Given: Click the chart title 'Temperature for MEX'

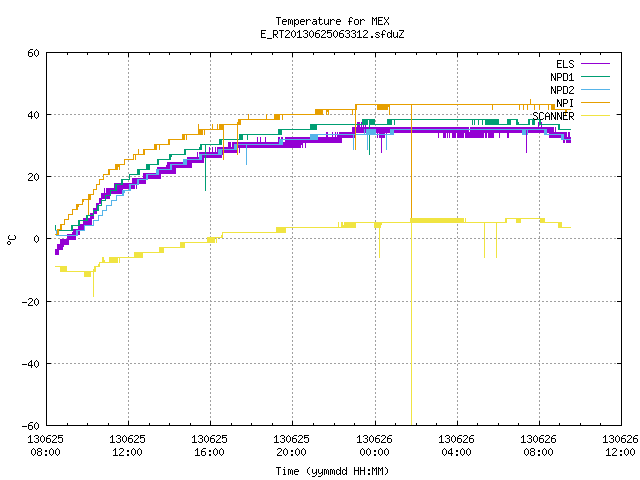Looking at the screenshot, I should (x=332, y=21).
